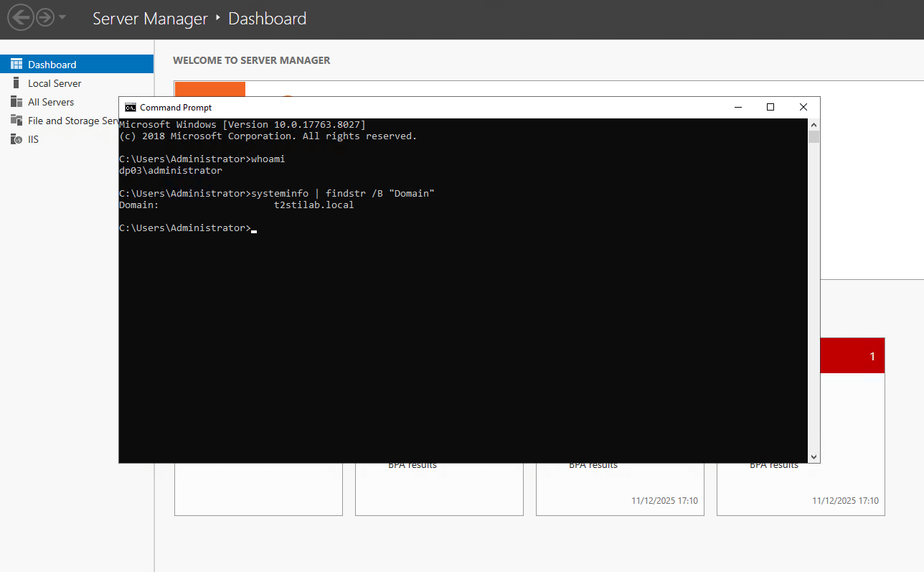Click the Command Prompt scroll down arrow
924x572 pixels.
click(814, 456)
